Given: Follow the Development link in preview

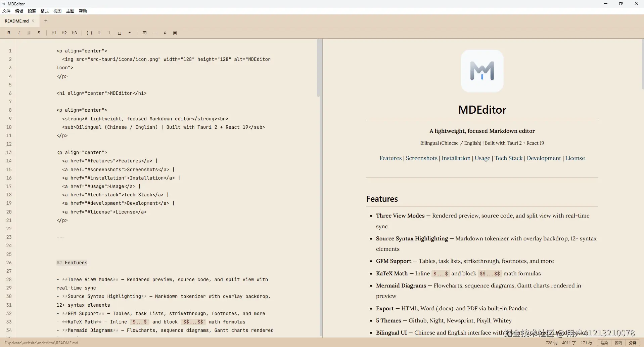Looking at the screenshot, I should tap(544, 158).
